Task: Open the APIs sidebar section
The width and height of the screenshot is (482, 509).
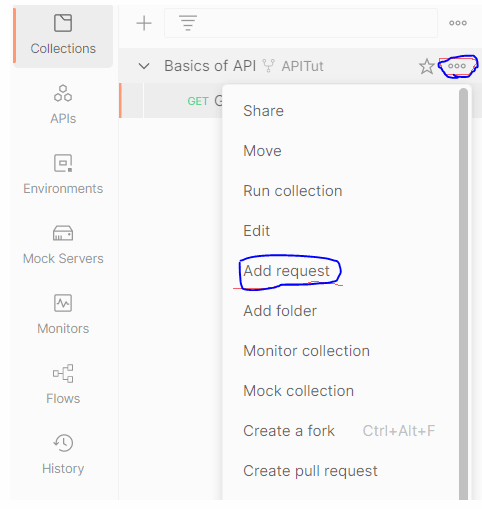Action: [63, 105]
